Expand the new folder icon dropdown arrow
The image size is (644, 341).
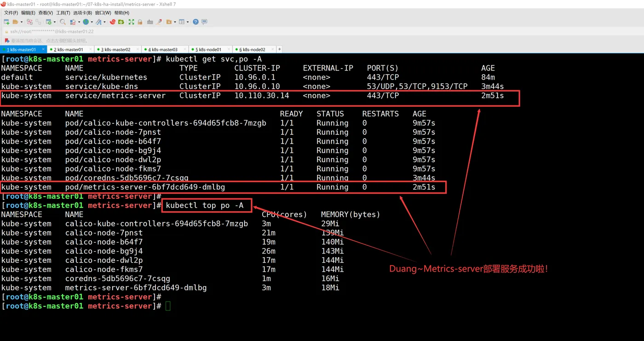coord(175,22)
